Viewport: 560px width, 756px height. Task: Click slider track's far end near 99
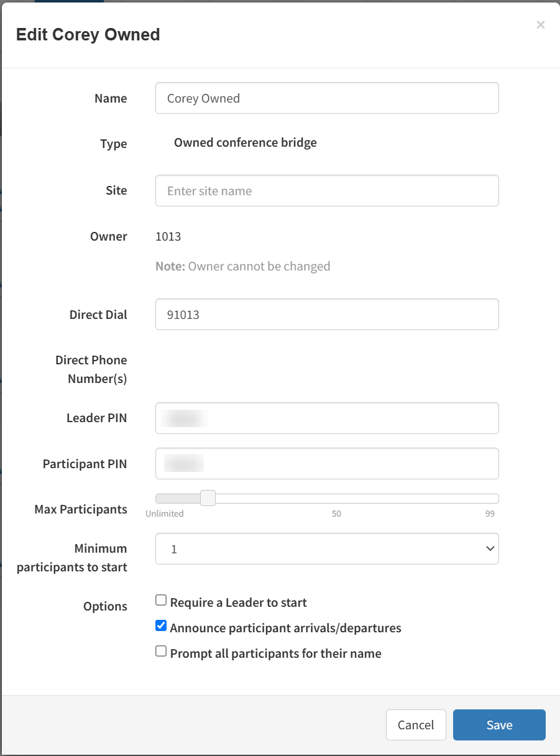[493, 498]
